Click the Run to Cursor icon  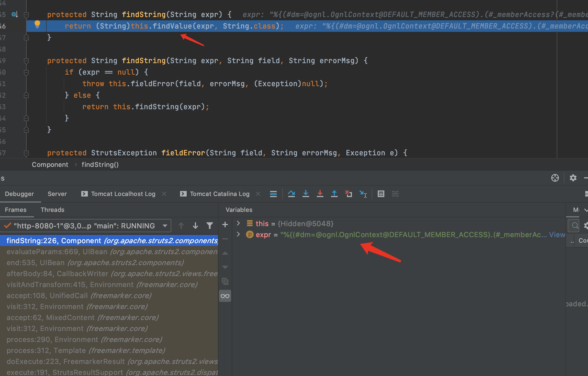click(363, 194)
